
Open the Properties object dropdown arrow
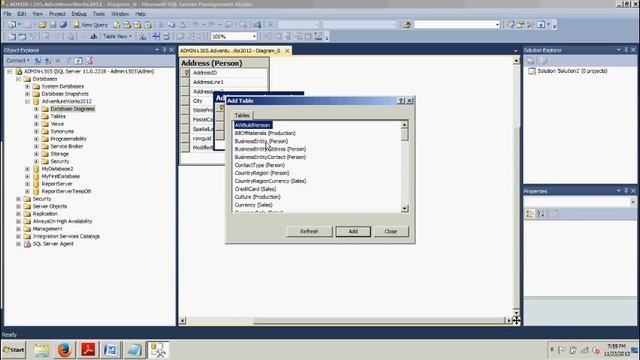point(633,202)
